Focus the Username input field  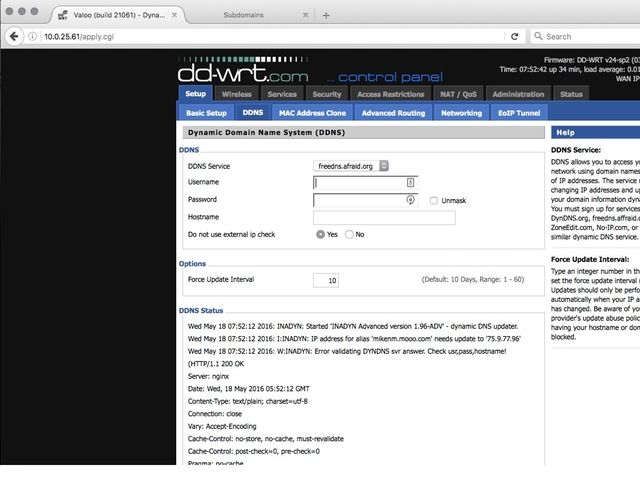[x=365, y=182]
